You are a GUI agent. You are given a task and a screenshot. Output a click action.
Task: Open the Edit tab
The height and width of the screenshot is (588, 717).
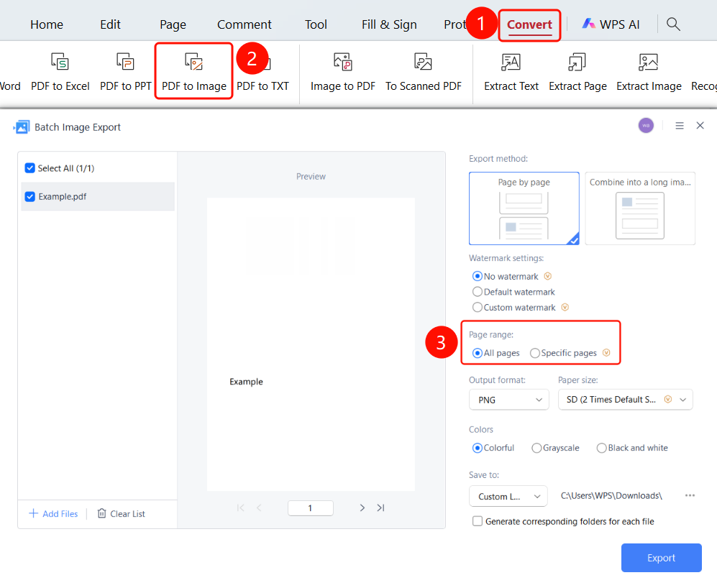[110, 24]
